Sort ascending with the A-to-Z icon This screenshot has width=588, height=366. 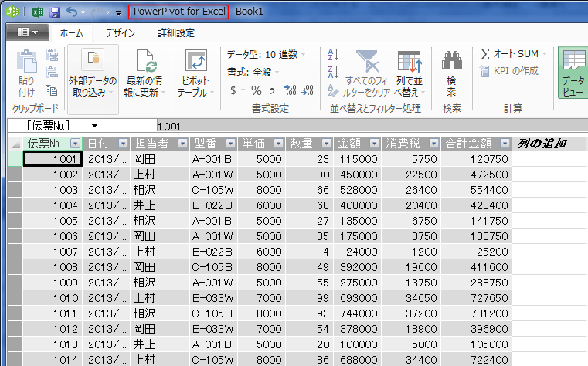pyautogui.click(x=334, y=54)
